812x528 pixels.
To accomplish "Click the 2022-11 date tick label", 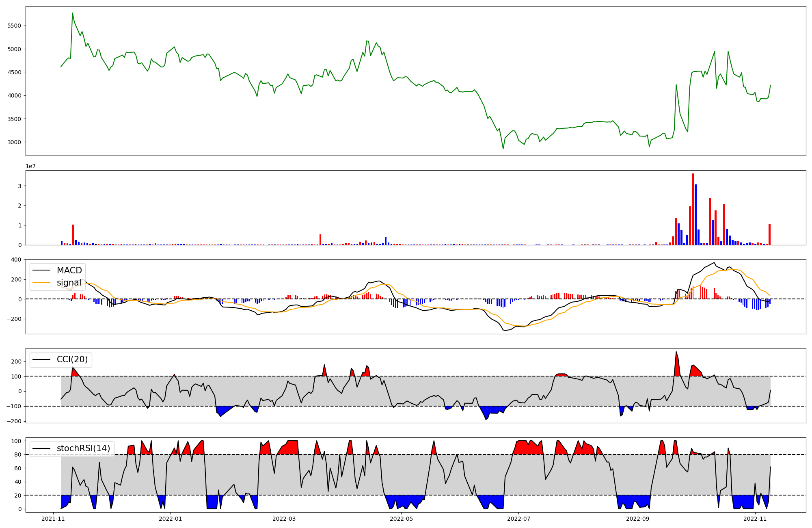I will (755, 519).
